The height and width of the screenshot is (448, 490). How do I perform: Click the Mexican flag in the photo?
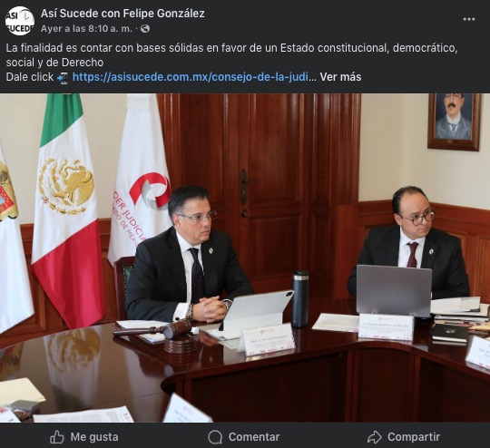(x=66, y=209)
